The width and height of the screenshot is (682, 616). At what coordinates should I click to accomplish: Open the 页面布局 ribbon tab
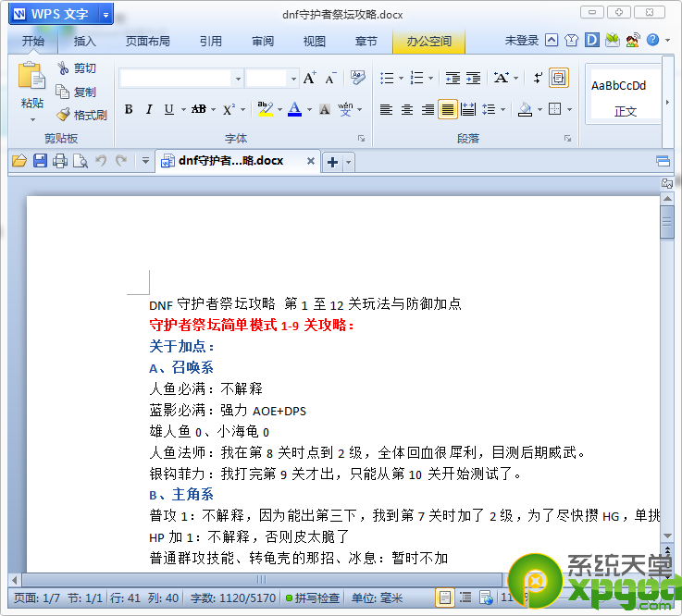[148, 42]
